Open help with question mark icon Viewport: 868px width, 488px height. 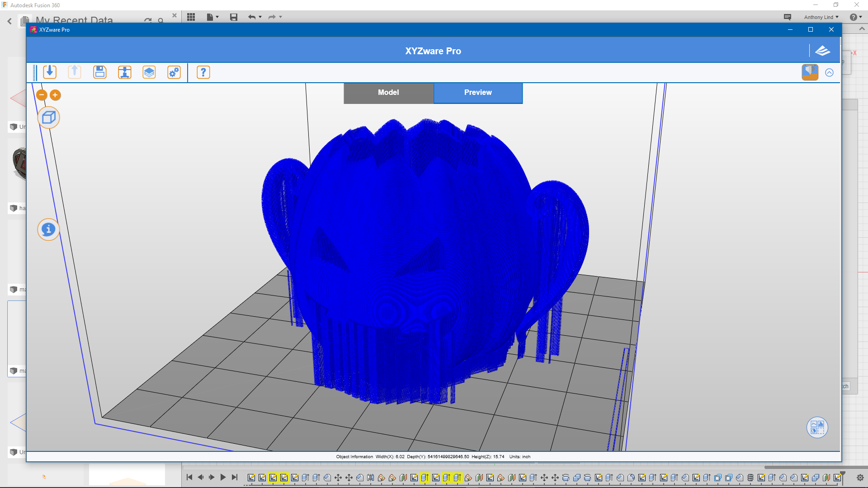pyautogui.click(x=203, y=72)
